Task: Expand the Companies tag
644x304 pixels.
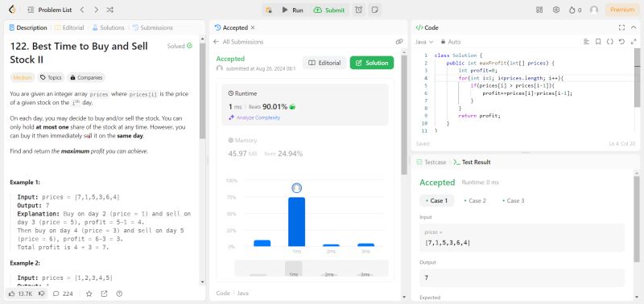Action: click(x=86, y=77)
